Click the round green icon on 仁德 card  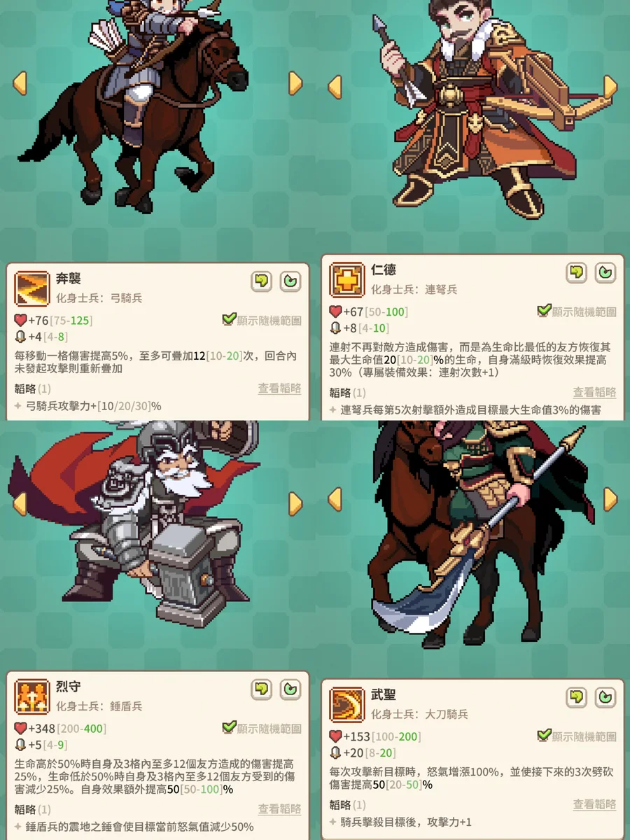pyautogui.click(x=605, y=273)
